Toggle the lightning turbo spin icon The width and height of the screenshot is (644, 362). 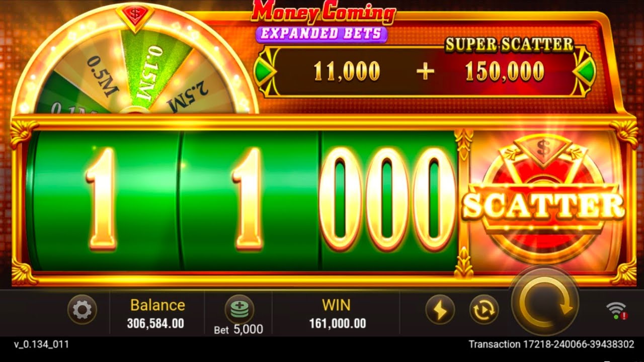click(440, 310)
